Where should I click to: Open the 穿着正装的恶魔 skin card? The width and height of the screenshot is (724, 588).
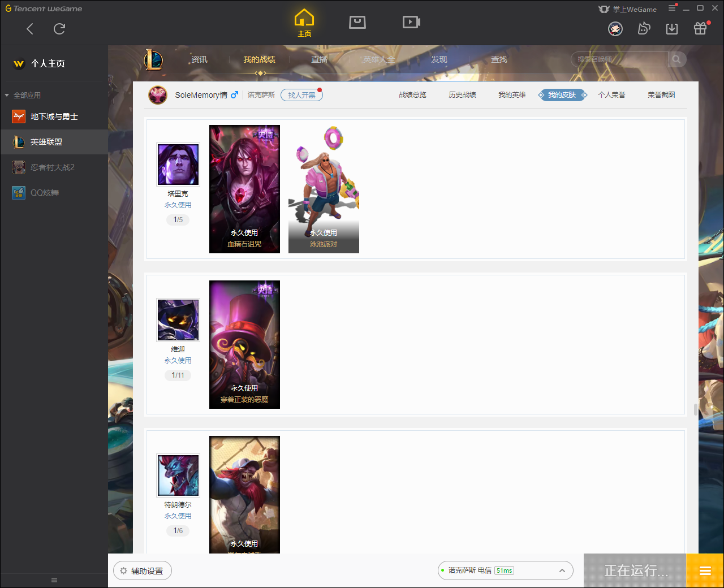pyautogui.click(x=244, y=344)
